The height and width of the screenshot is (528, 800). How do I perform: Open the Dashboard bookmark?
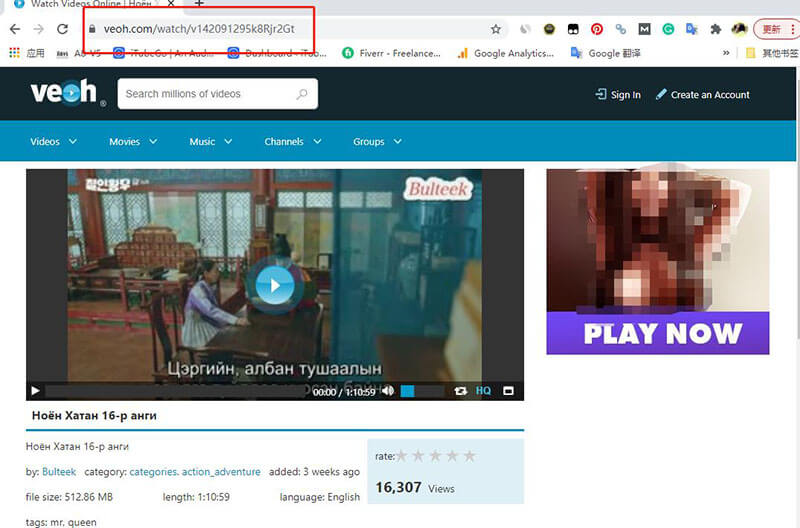[278, 53]
